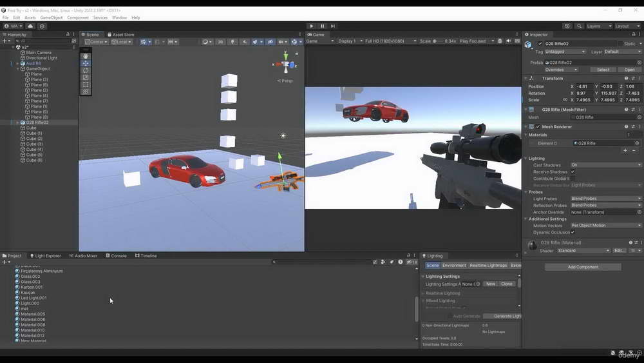Toggle Dynamic Occlusion checkbox
The height and width of the screenshot is (363, 644).
pyautogui.click(x=573, y=232)
